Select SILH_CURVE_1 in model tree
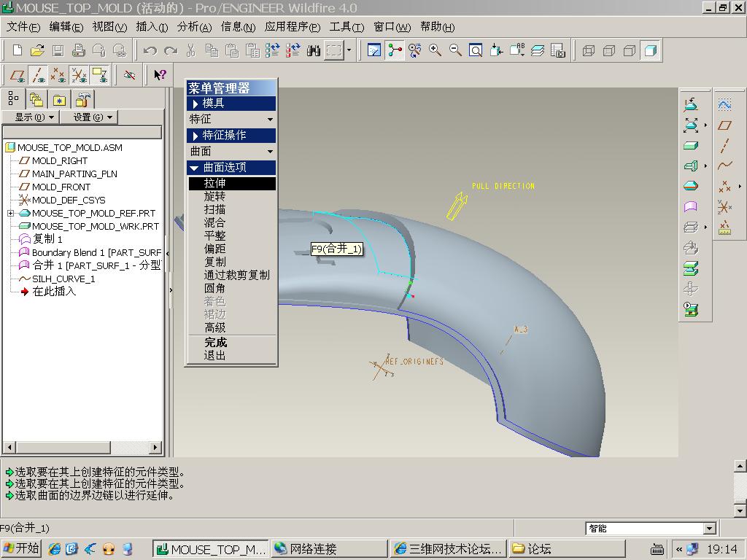 click(63, 279)
